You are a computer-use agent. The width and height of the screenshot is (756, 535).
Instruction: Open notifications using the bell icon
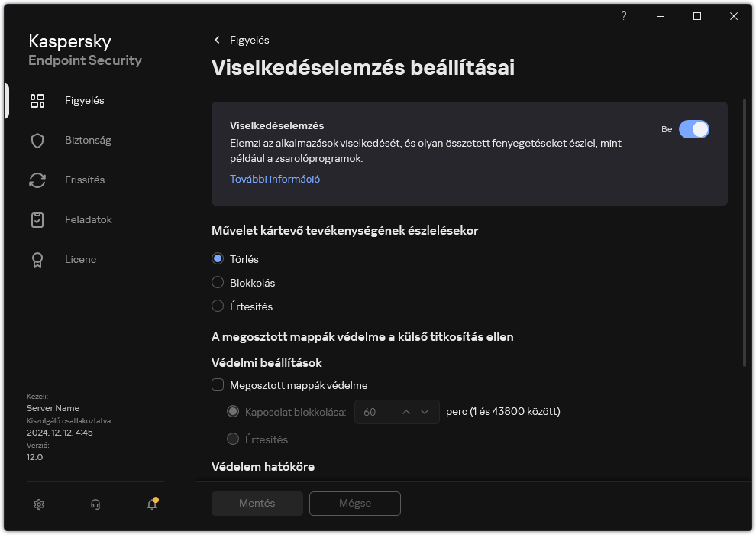click(151, 505)
